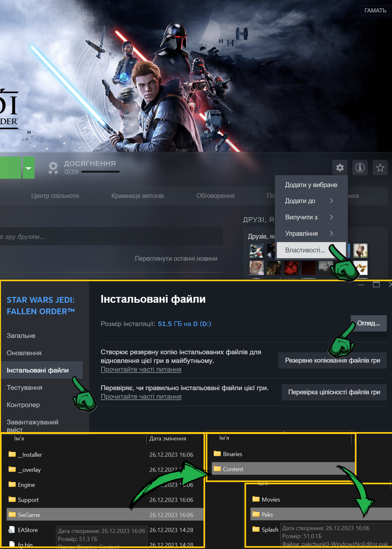This screenshot has height=549, width=392.
Task: Select the "fg.bin" file icon
Action: 12,544
